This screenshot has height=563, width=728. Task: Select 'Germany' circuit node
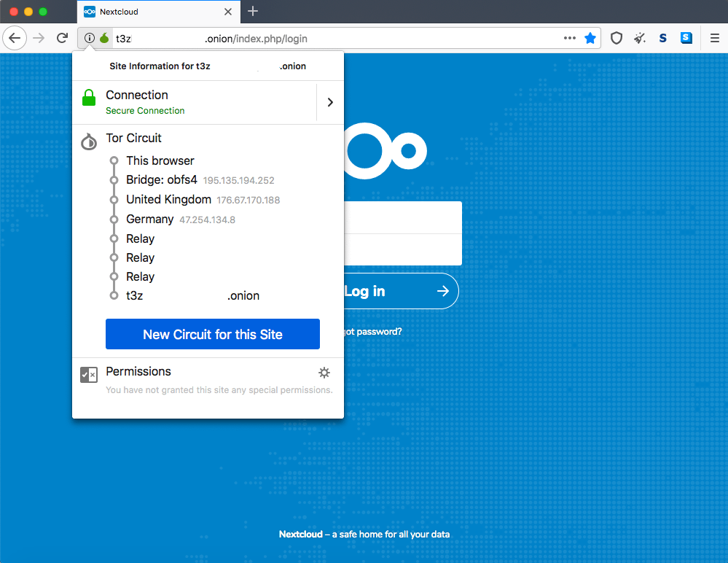[x=150, y=220]
